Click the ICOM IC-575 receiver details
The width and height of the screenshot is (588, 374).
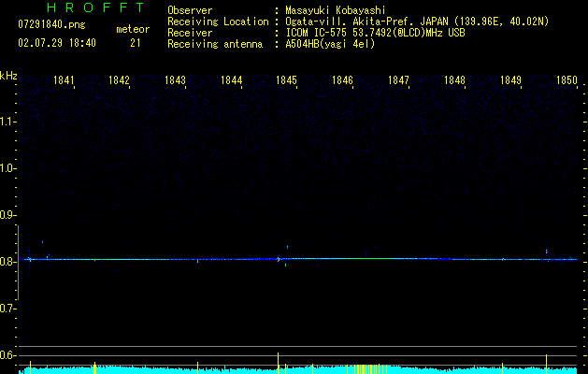(375, 33)
